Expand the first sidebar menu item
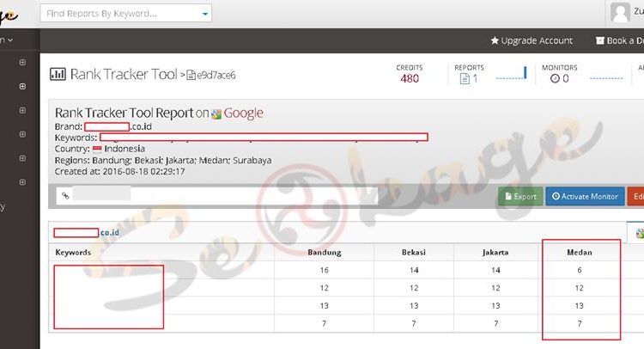The height and width of the screenshot is (349, 644). click(x=22, y=63)
